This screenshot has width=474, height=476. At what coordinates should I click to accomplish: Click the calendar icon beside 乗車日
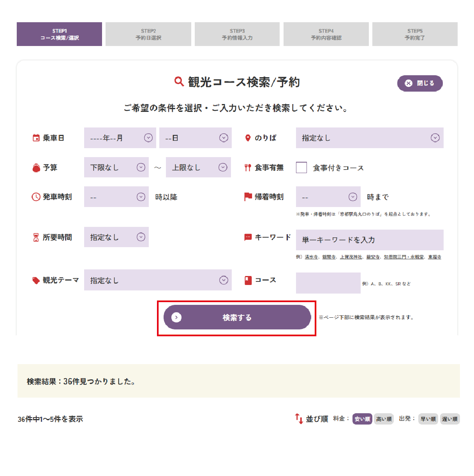click(36, 138)
